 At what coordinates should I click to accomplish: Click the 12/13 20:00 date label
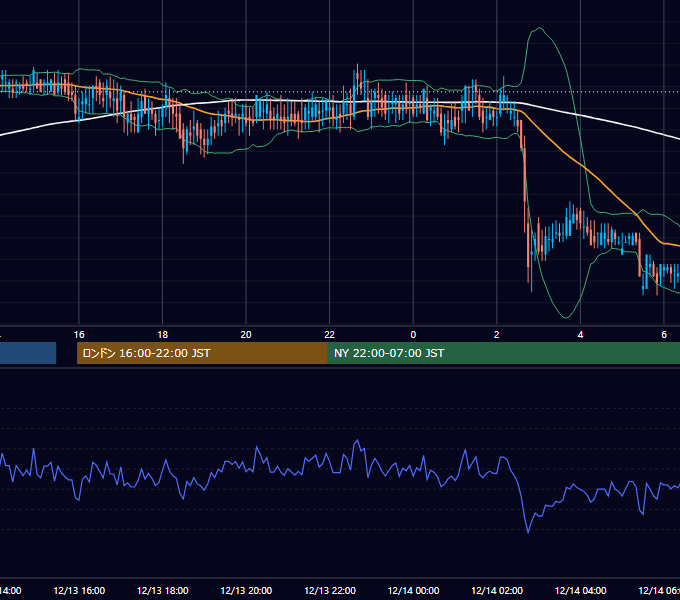pyautogui.click(x=246, y=590)
